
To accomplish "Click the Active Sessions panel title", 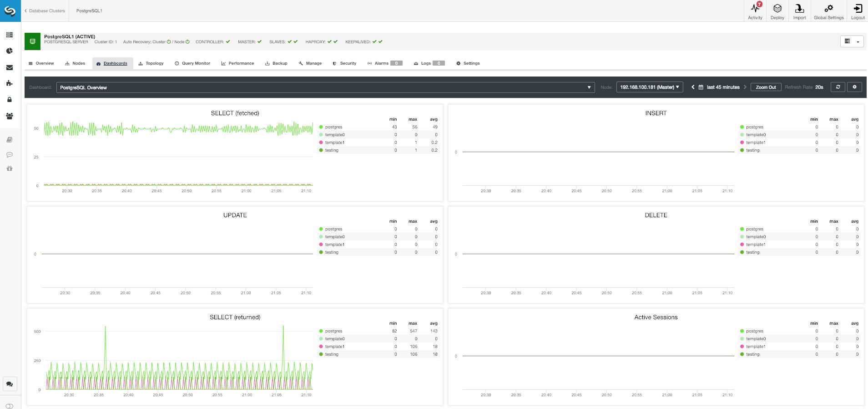I will pos(656,317).
